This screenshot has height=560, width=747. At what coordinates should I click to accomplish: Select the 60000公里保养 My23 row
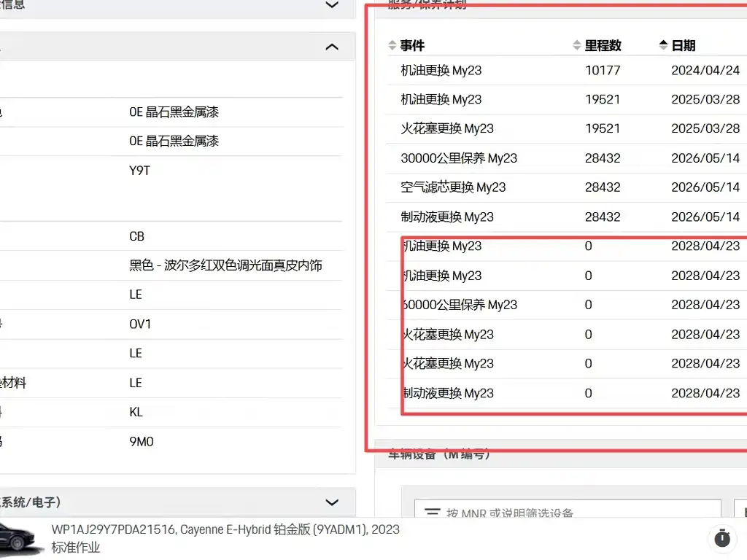tap(567, 305)
